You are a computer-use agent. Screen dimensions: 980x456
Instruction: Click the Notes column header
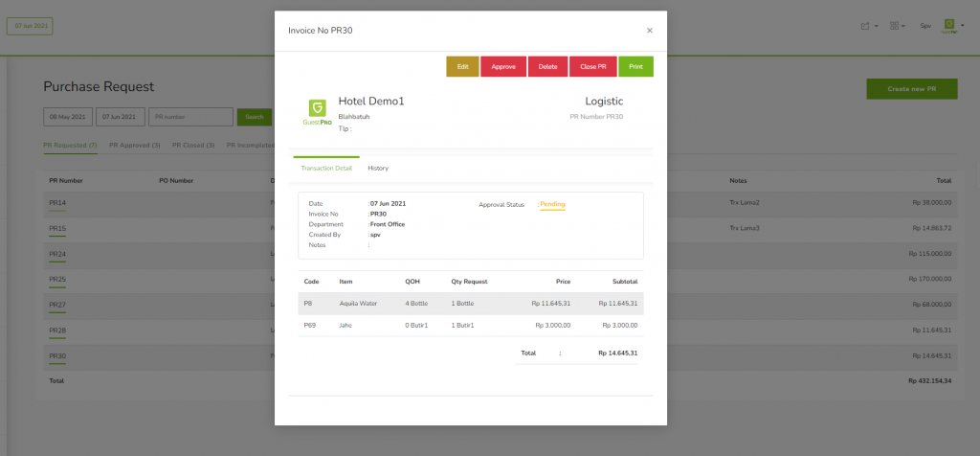point(738,181)
